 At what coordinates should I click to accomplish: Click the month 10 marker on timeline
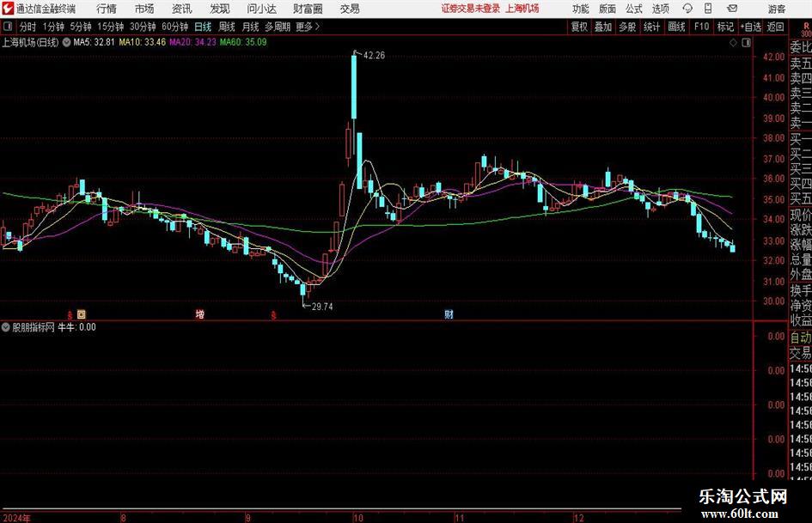click(357, 518)
